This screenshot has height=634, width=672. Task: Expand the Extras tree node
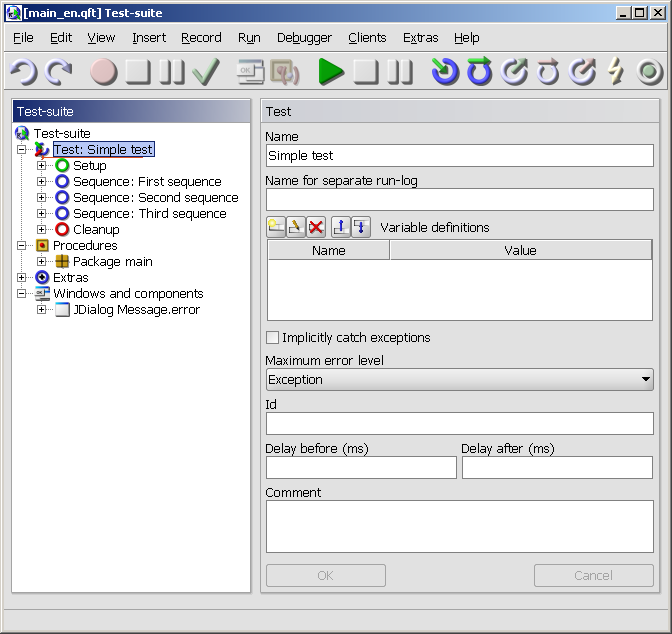pos(21,277)
